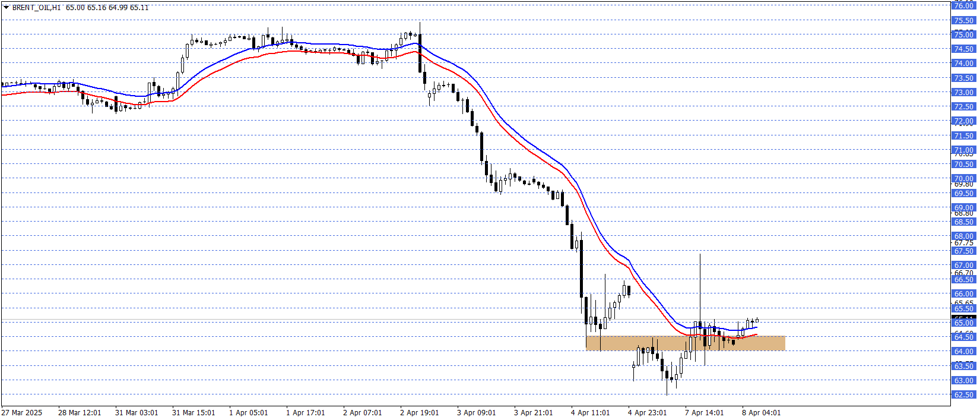980x420 pixels.
Task: Click the 62.50 price level label
Action: (x=963, y=395)
